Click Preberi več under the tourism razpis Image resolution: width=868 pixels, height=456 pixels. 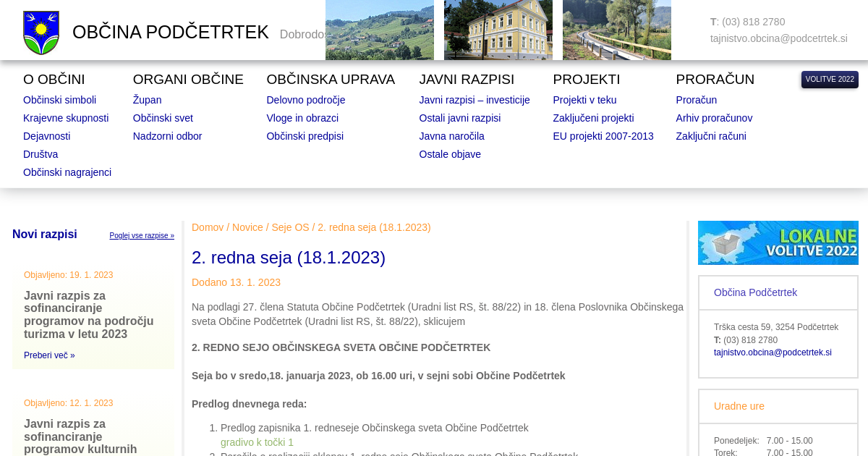click(x=49, y=355)
